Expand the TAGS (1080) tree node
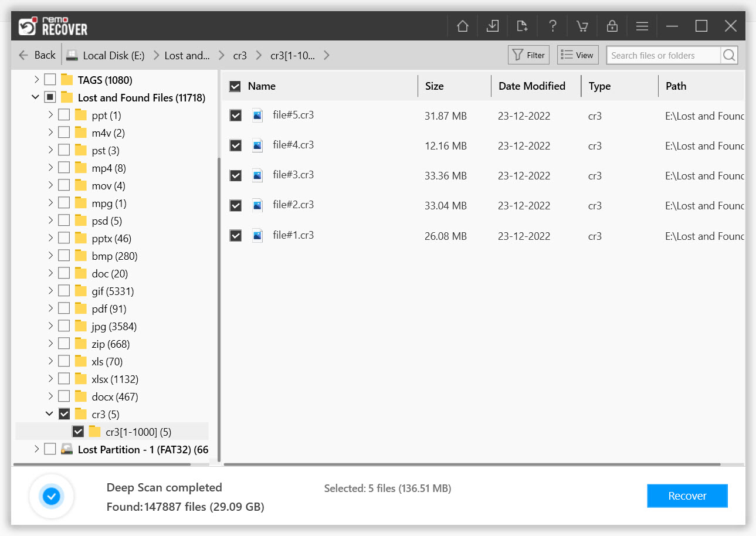 [35, 79]
